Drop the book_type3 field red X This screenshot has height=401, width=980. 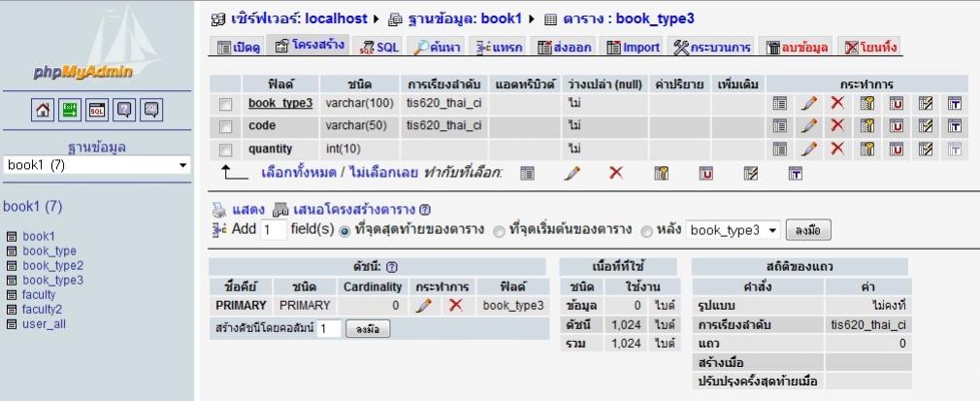(837, 103)
